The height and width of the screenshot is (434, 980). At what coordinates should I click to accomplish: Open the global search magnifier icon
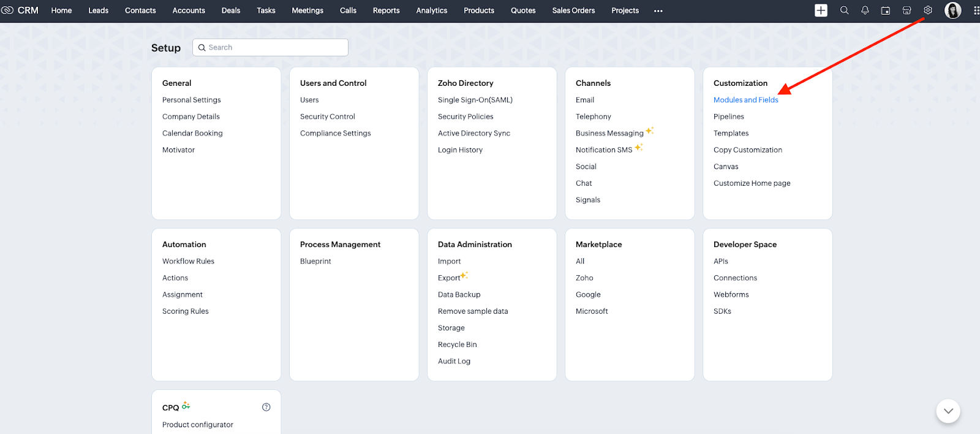coord(844,10)
